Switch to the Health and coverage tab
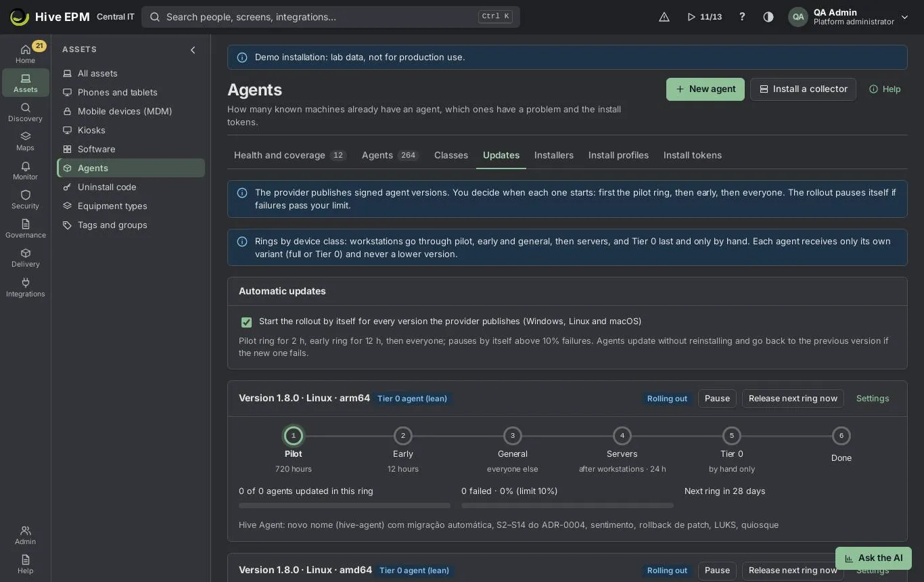 pyautogui.click(x=290, y=155)
